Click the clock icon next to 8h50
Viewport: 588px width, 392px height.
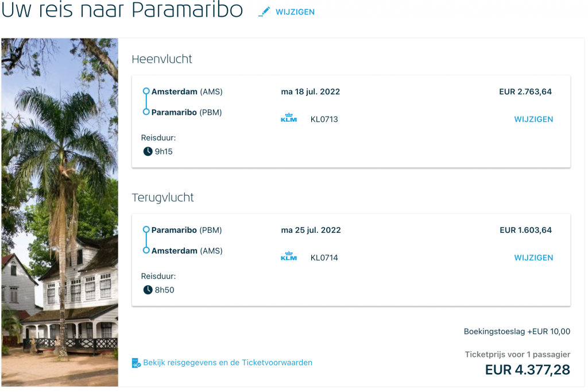tap(148, 290)
